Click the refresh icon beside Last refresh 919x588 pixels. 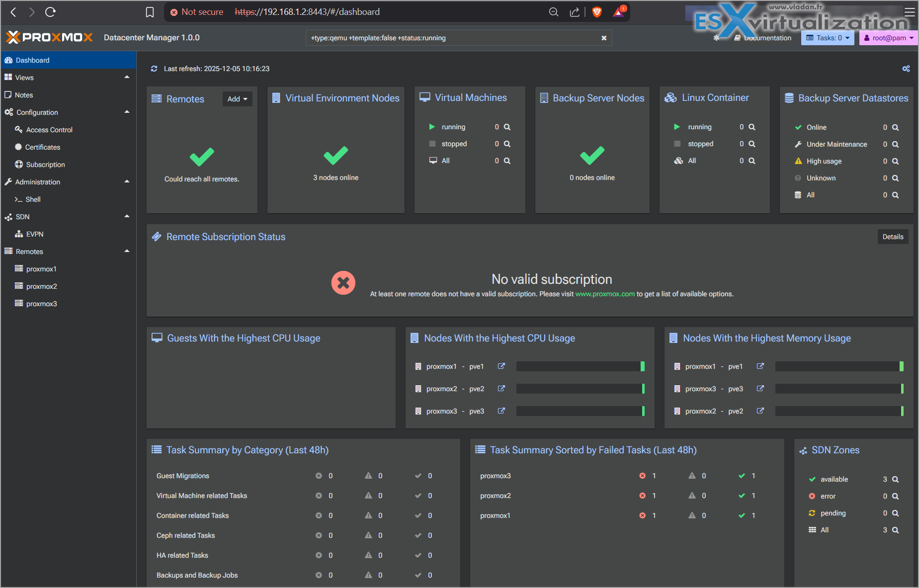154,69
